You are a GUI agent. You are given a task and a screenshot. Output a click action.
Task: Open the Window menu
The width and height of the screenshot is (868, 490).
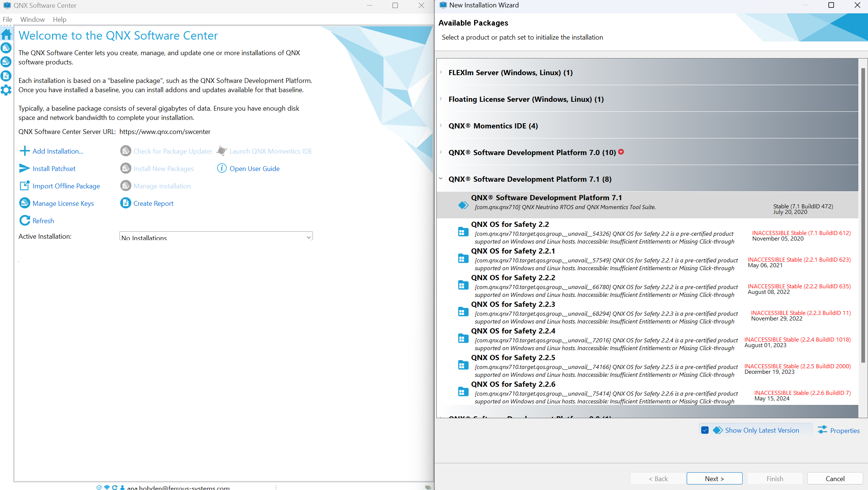[x=31, y=19]
